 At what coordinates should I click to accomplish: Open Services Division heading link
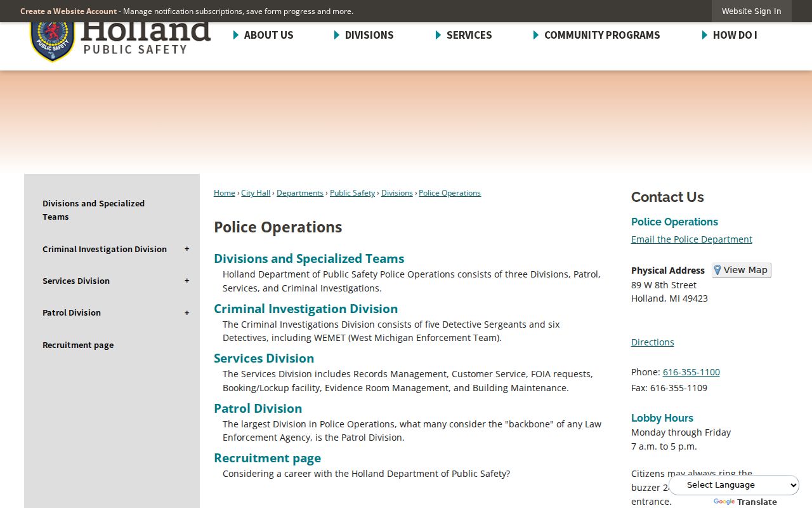(264, 358)
